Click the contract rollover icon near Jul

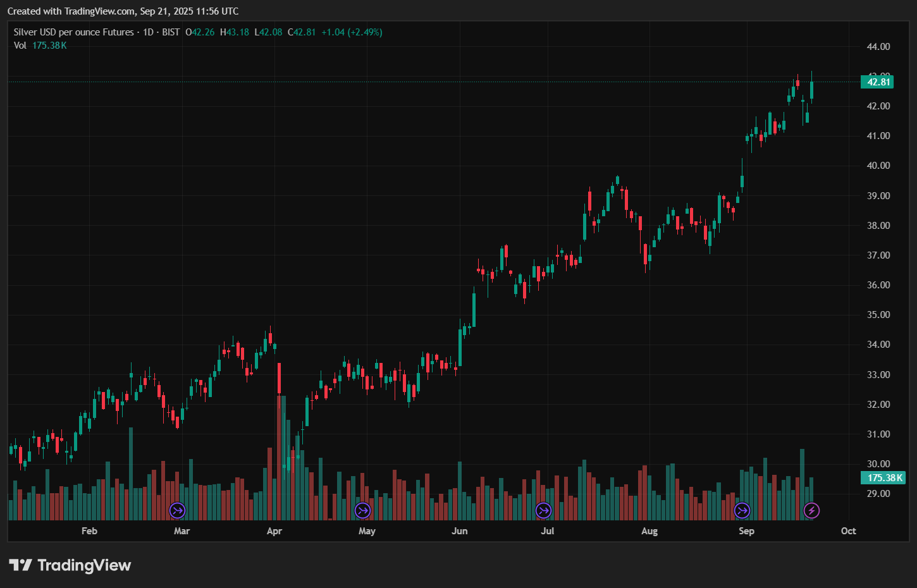pyautogui.click(x=543, y=510)
